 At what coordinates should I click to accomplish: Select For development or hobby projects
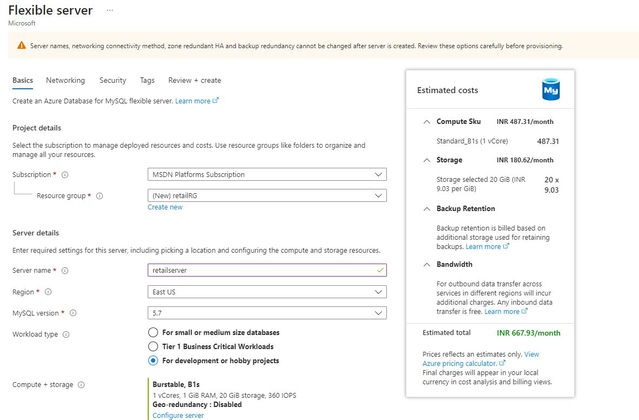pyautogui.click(x=152, y=360)
